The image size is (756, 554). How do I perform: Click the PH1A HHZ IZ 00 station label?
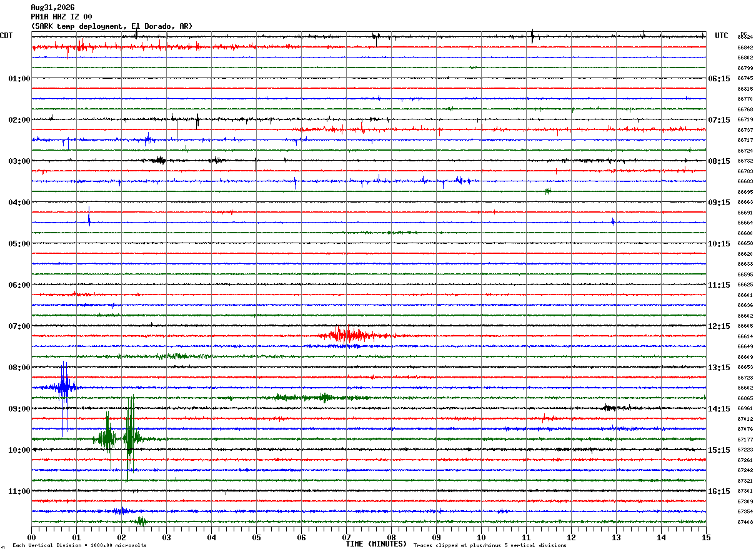click(x=61, y=17)
